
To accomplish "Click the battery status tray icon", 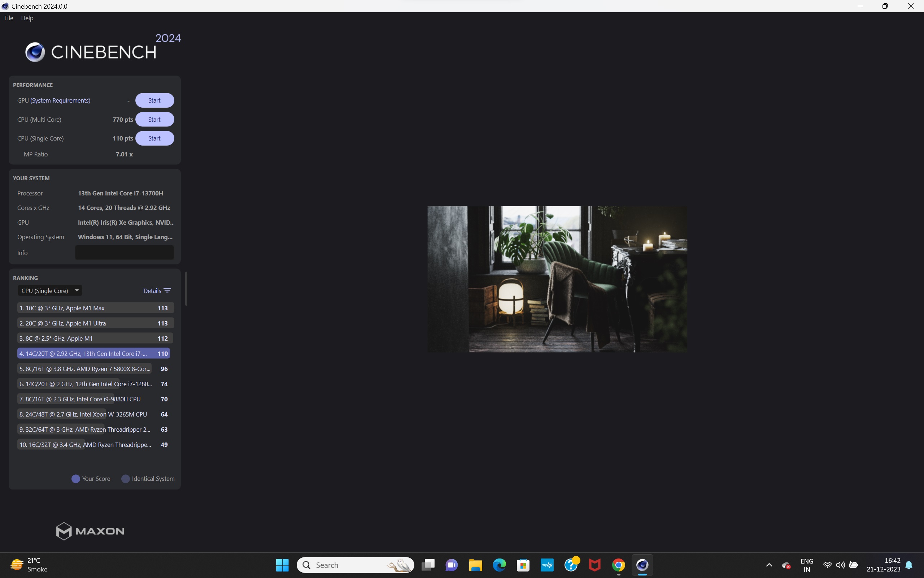I will click(x=854, y=565).
